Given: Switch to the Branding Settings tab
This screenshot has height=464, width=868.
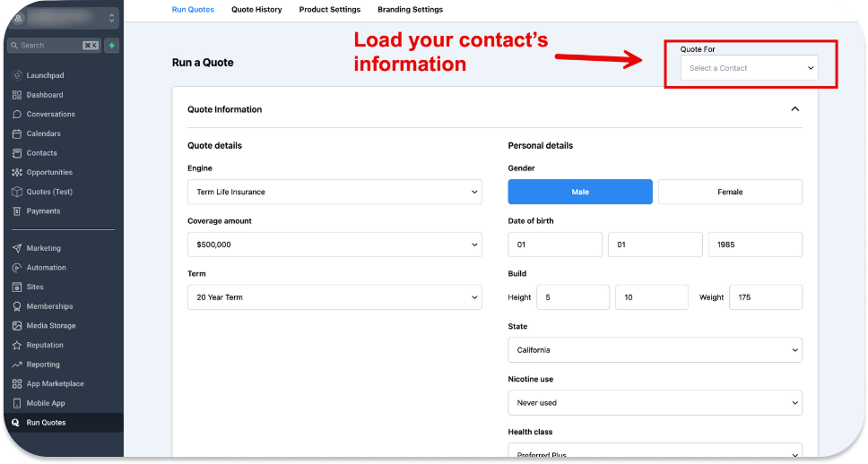Looking at the screenshot, I should (x=410, y=9).
